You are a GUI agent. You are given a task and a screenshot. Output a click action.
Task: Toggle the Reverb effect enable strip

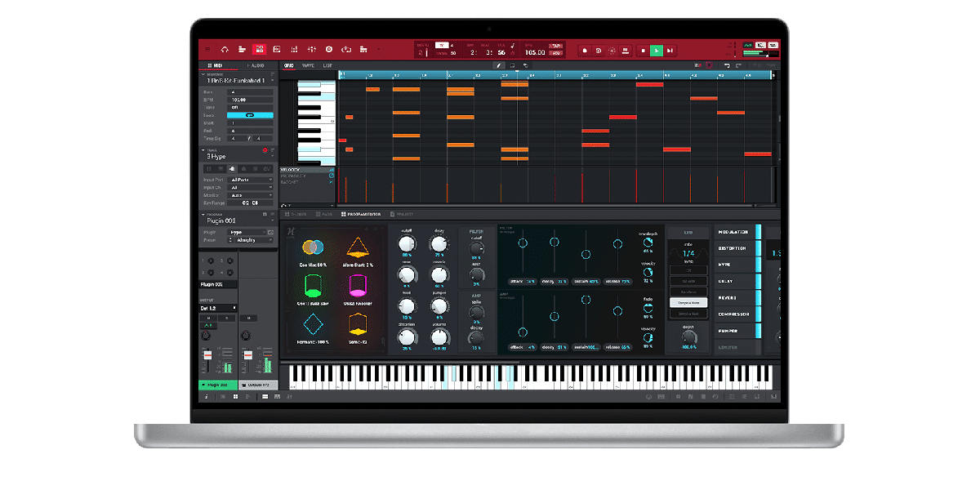coord(759,298)
